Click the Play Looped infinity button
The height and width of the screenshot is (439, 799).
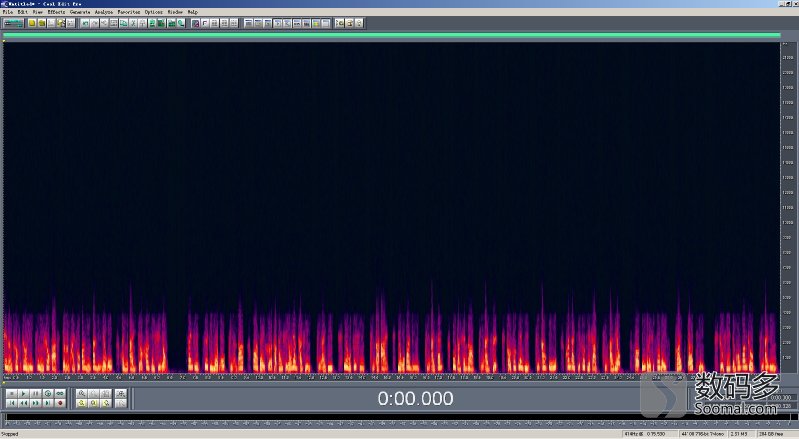coord(60,394)
